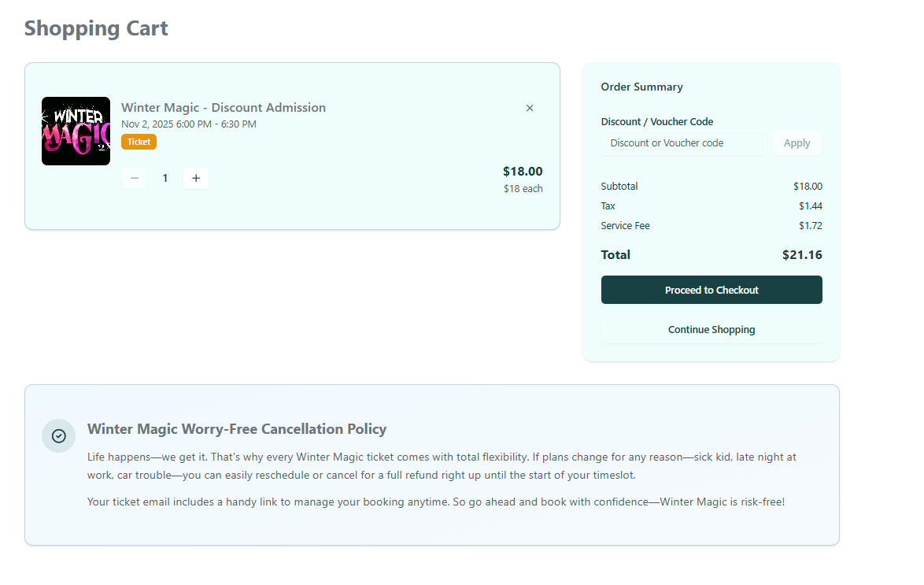Apply the discount voucher code
This screenshot has height=585, width=924.
[x=796, y=143]
